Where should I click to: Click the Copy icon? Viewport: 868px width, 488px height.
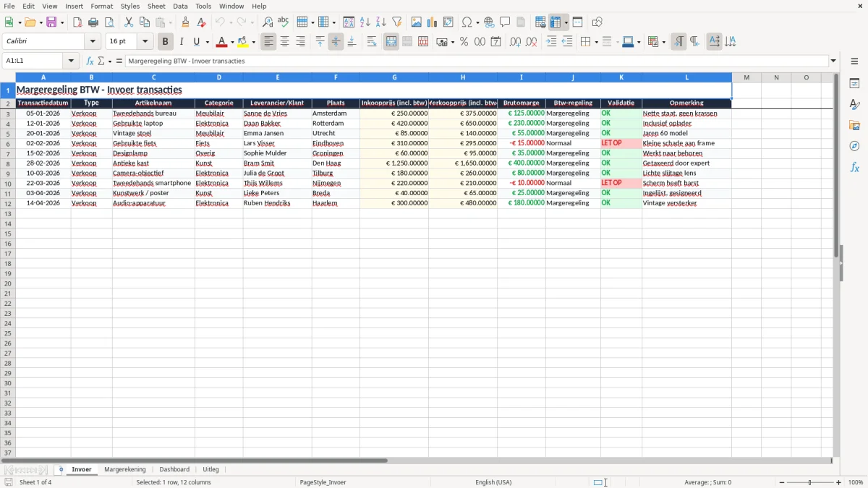pos(145,22)
